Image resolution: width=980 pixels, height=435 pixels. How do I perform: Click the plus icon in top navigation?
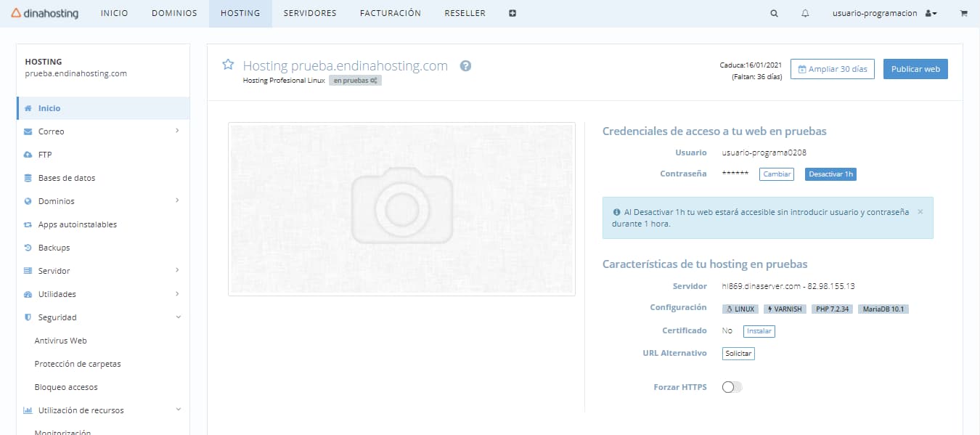pos(513,13)
